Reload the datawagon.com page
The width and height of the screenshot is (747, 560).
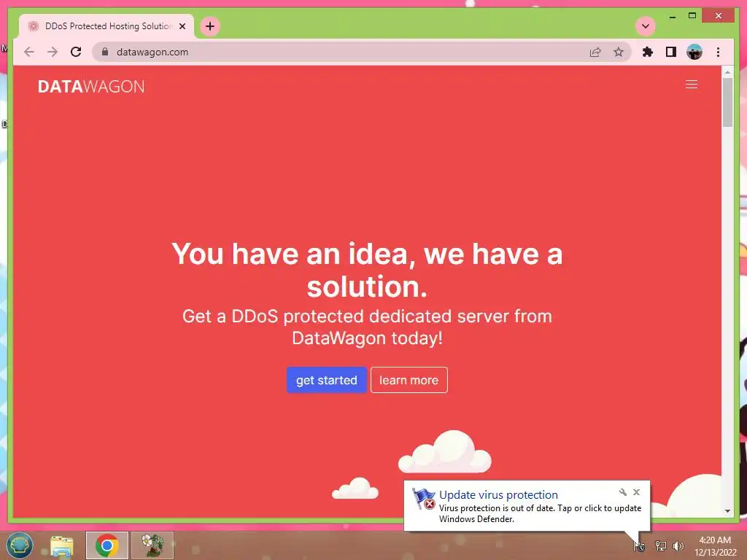pyautogui.click(x=76, y=52)
